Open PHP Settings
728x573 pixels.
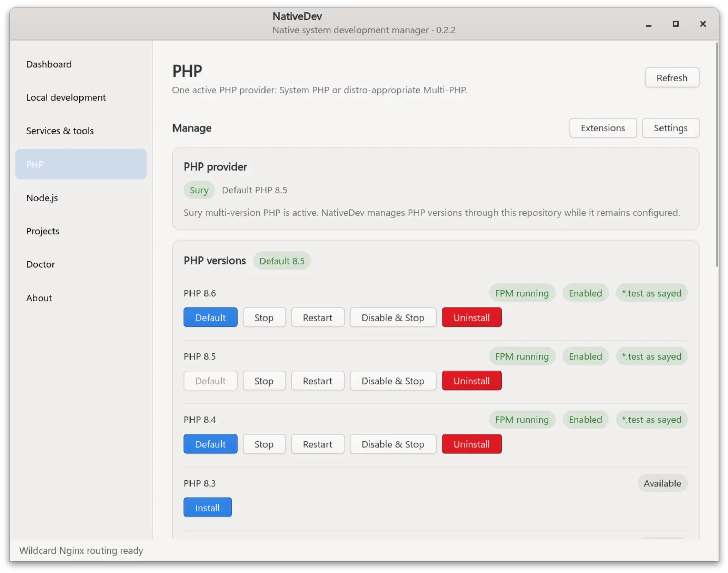[670, 128]
